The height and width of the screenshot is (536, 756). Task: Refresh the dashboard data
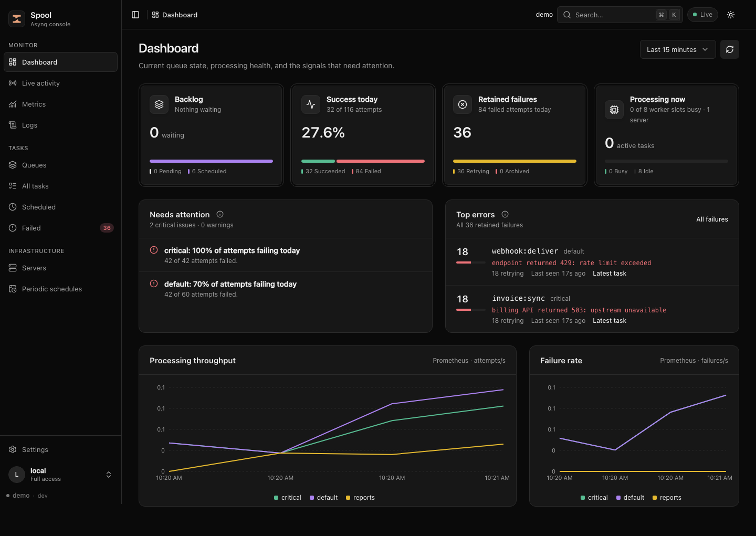[730, 49]
